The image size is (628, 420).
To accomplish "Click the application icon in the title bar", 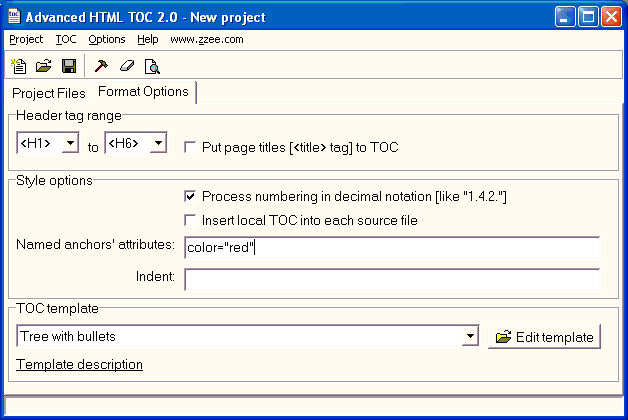I will tap(14, 17).
